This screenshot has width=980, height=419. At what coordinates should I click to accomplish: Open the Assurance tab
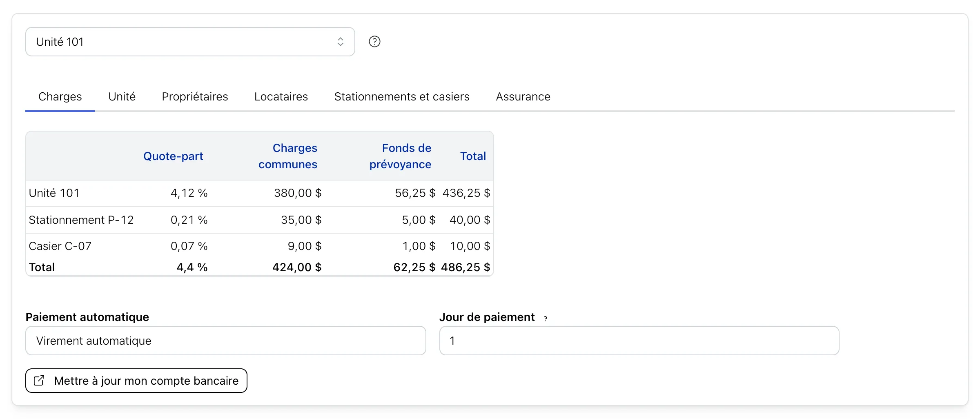click(523, 97)
